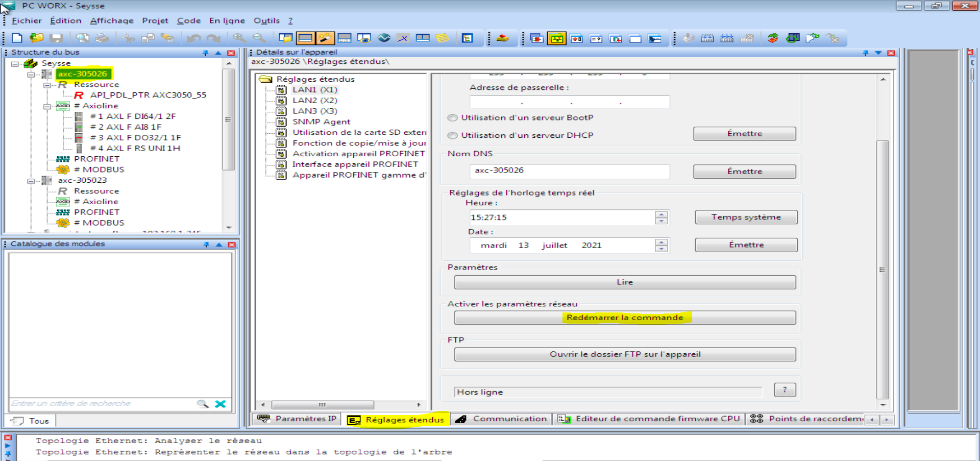Click the red-green refresh arrows icon
Image resolution: width=980 pixels, height=461 pixels.
pyautogui.click(x=773, y=38)
